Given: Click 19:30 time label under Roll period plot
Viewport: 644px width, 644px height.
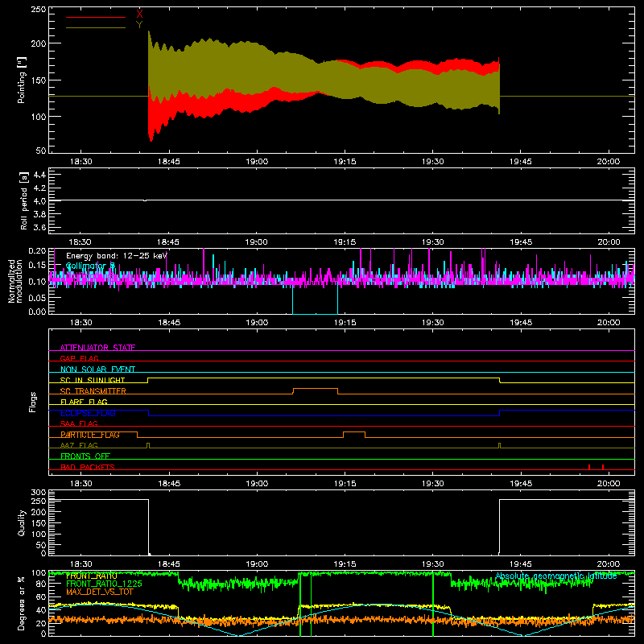Looking at the screenshot, I should (x=432, y=242).
